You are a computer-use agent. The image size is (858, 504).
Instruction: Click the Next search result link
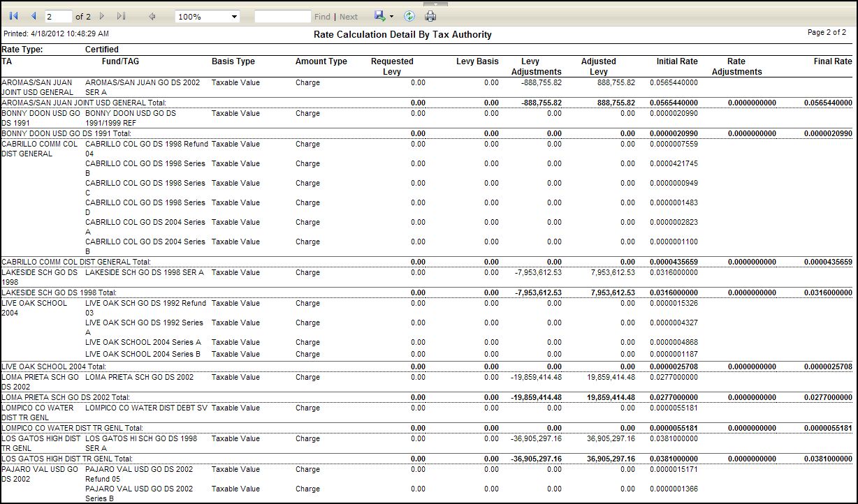pyautogui.click(x=349, y=17)
